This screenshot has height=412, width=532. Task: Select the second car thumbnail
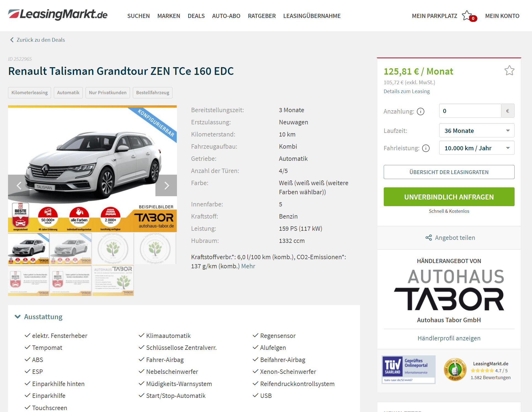[71, 248]
